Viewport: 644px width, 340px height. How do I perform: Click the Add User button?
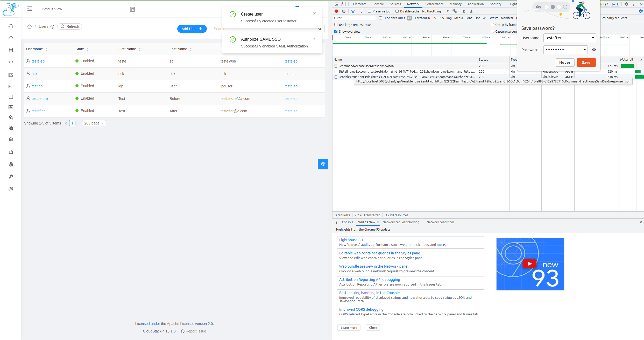pos(192,29)
